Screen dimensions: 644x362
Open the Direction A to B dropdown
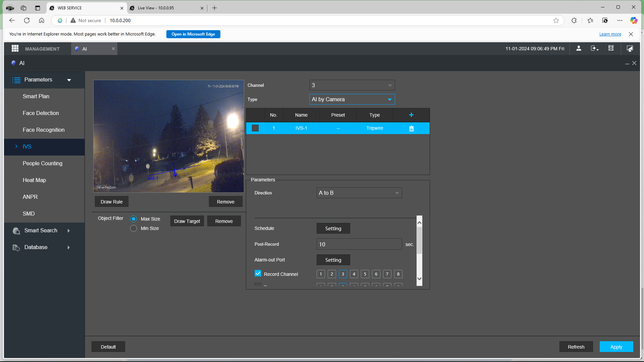(x=359, y=193)
